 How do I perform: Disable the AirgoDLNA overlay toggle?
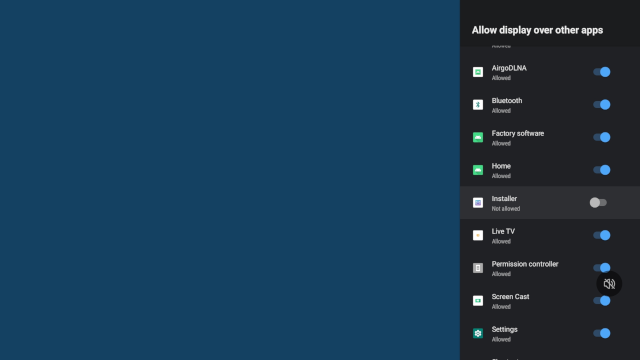pos(602,72)
